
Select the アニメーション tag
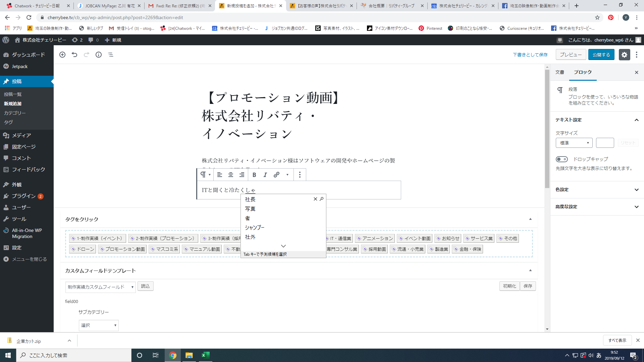(x=374, y=238)
